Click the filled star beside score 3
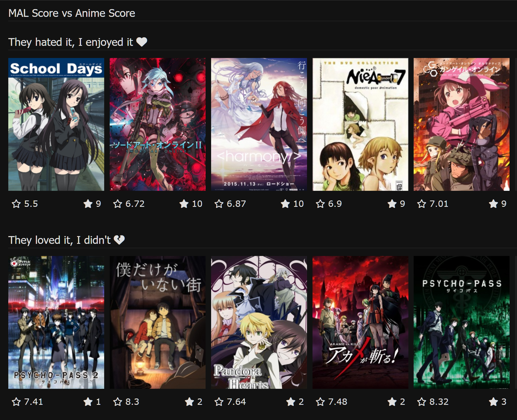Image resolution: width=517 pixels, height=420 pixels. click(x=494, y=402)
